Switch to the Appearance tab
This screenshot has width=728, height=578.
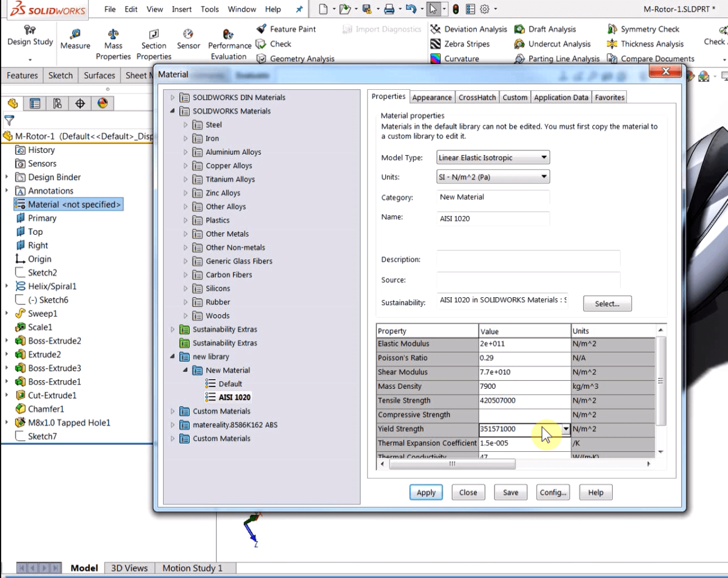[431, 98]
